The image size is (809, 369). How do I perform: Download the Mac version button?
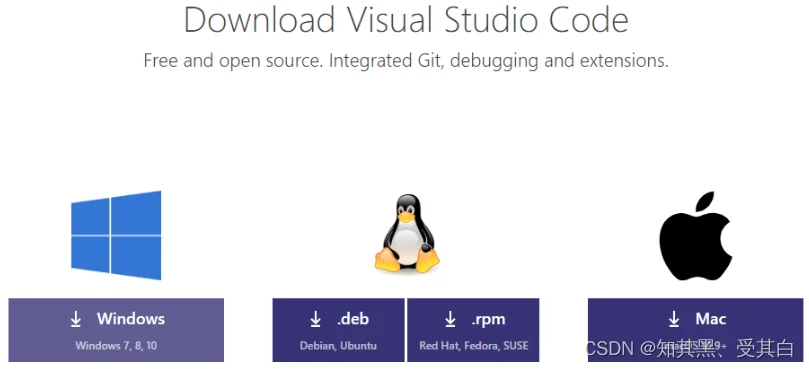pos(695,330)
